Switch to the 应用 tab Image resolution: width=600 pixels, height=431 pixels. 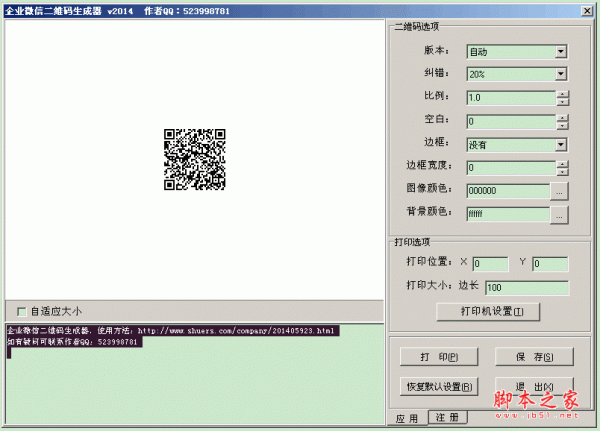pos(407,418)
